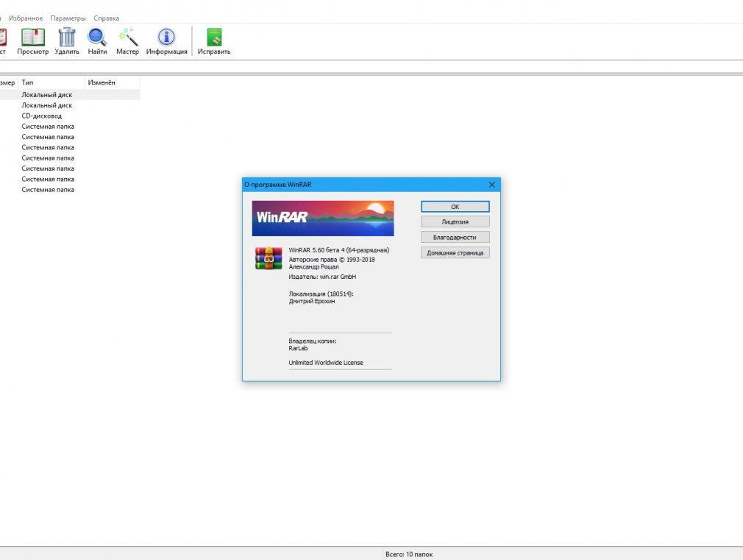
Task: Select the first Системная папка row
Action: point(70,126)
